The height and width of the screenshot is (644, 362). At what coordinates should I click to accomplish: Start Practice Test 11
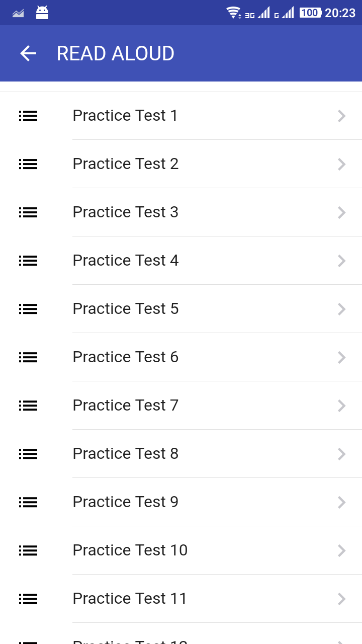130,599
